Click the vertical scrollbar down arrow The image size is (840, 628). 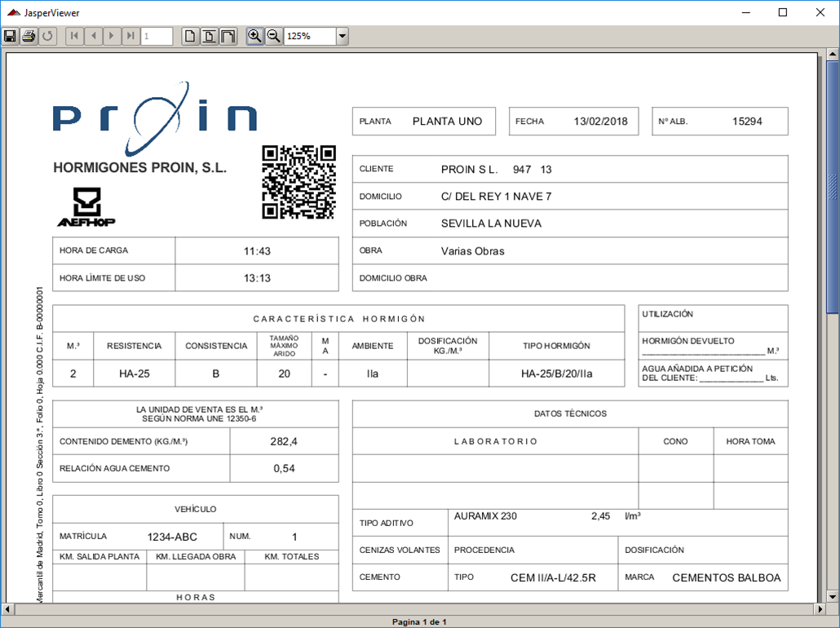click(833, 596)
